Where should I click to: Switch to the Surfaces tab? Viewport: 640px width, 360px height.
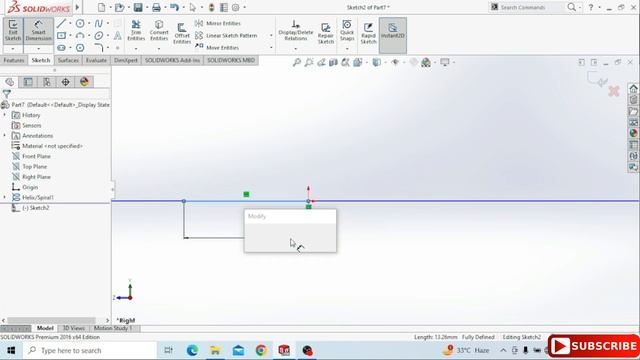point(68,60)
